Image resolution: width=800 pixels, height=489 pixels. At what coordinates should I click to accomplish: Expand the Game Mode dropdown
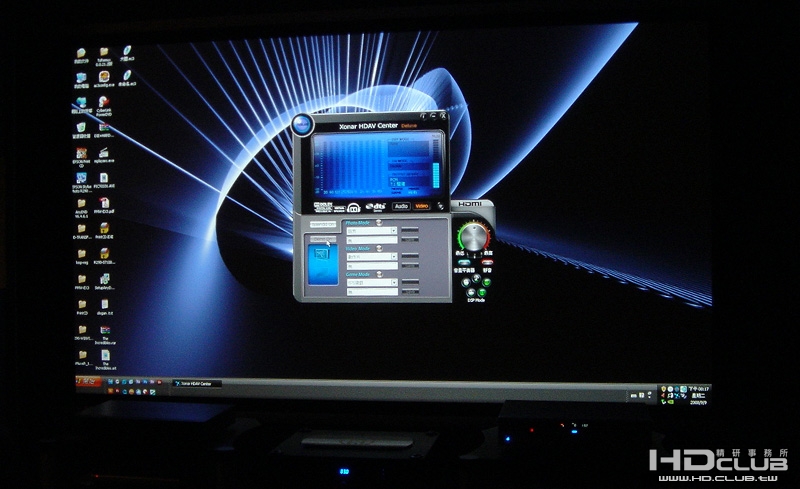(x=394, y=282)
